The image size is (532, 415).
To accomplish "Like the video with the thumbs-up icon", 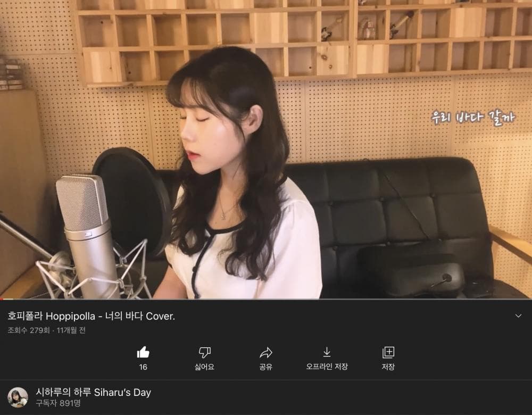I will [143, 352].
